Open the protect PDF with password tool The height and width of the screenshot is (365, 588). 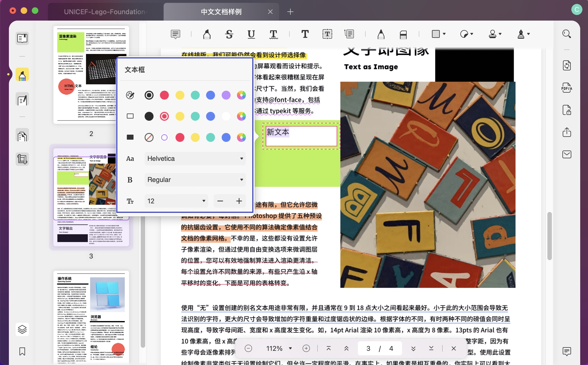click(x=567, y=110)
